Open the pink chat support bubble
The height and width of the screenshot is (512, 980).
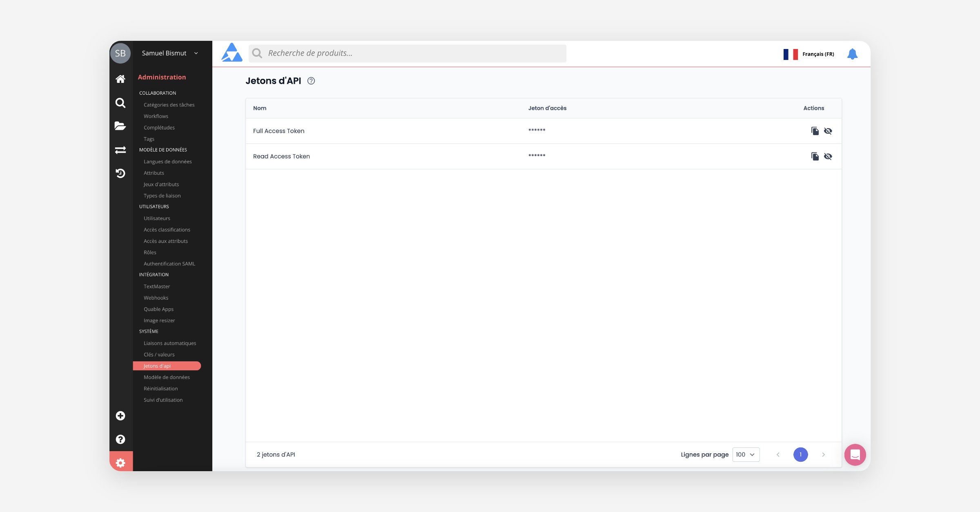(x=855, y=454)
